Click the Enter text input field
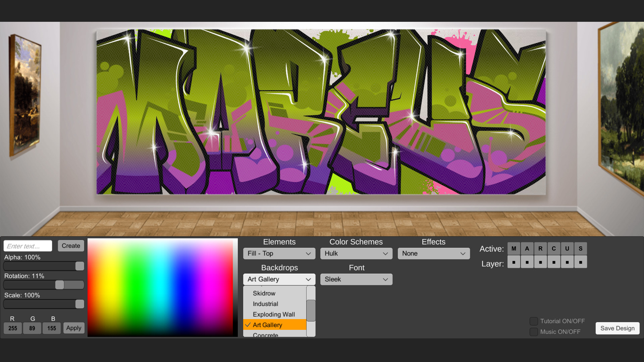 28,245
